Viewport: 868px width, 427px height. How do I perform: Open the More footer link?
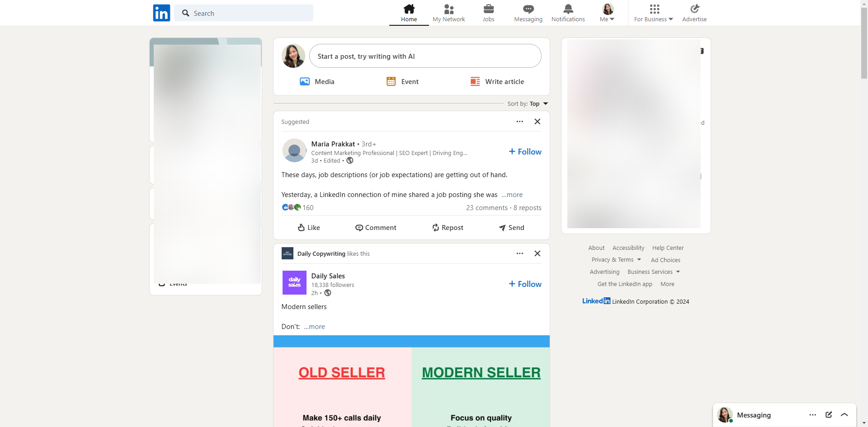point(667,284)
